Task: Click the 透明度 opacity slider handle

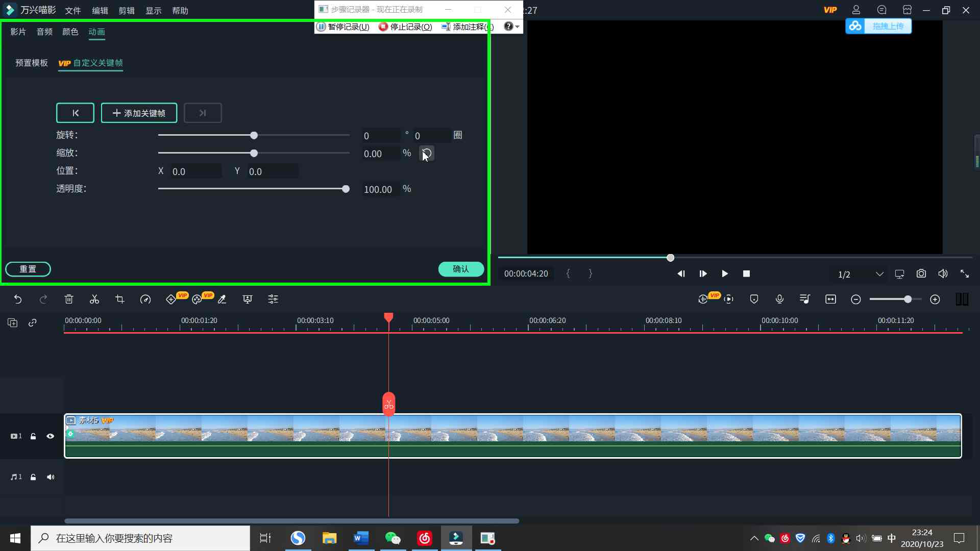Action: coord(346,189)
